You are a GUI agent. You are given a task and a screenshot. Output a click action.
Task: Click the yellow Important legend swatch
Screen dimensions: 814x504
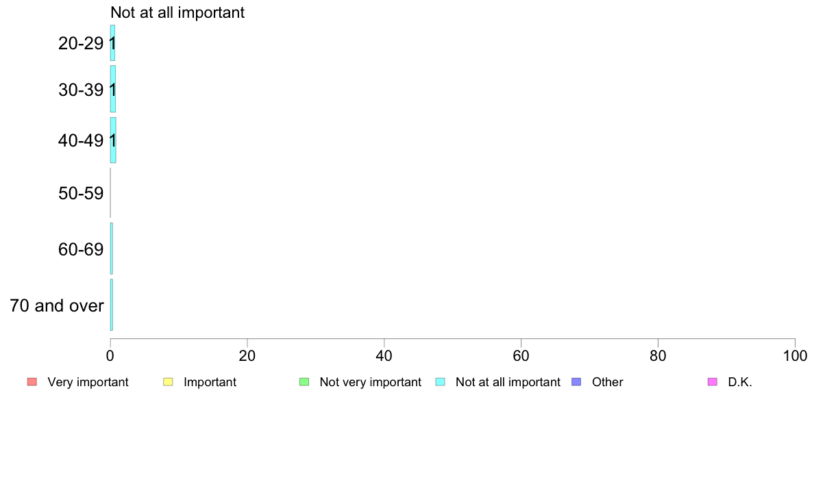168,382
